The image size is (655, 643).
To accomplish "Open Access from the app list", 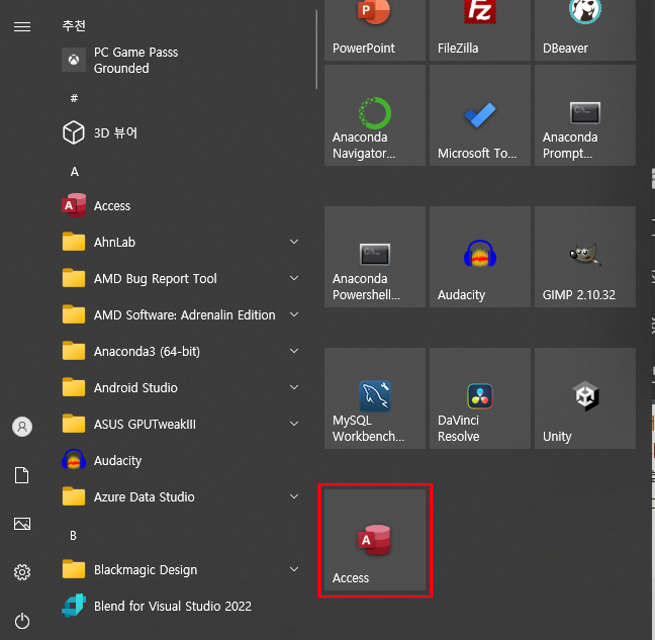I will [182, 206].
